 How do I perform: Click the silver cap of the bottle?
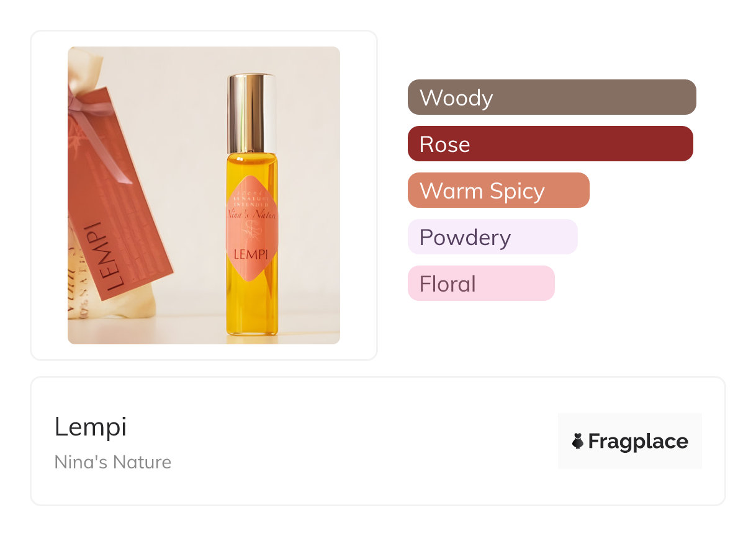pyautogui.click(x=252, y=112)
